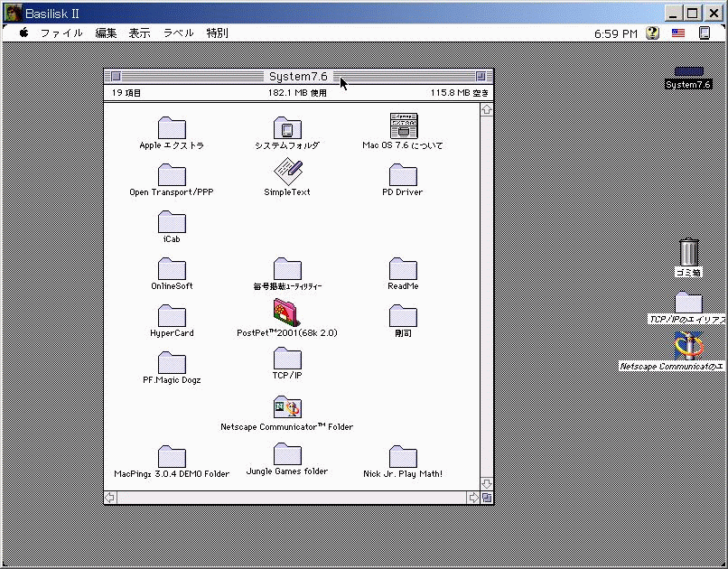Click the '182.1 MB 使用' disk usage text
Viewport: 728px width, 569px height.
(x=297, y=93)
